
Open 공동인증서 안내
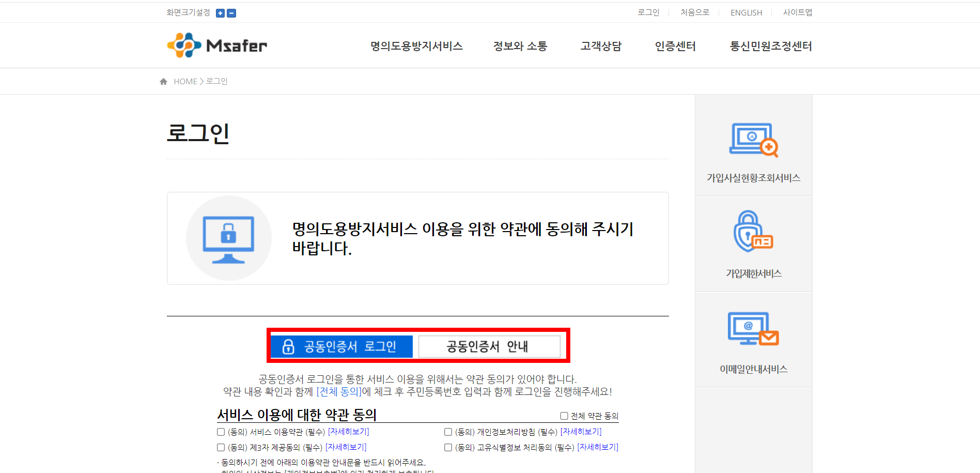click(489, 346)
